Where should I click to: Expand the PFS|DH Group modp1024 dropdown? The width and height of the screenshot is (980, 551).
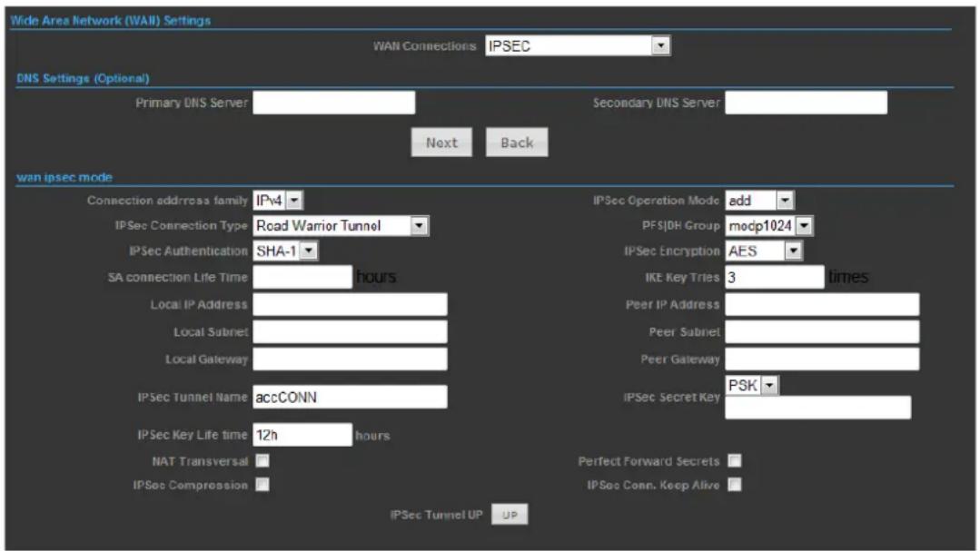(768, 225)
